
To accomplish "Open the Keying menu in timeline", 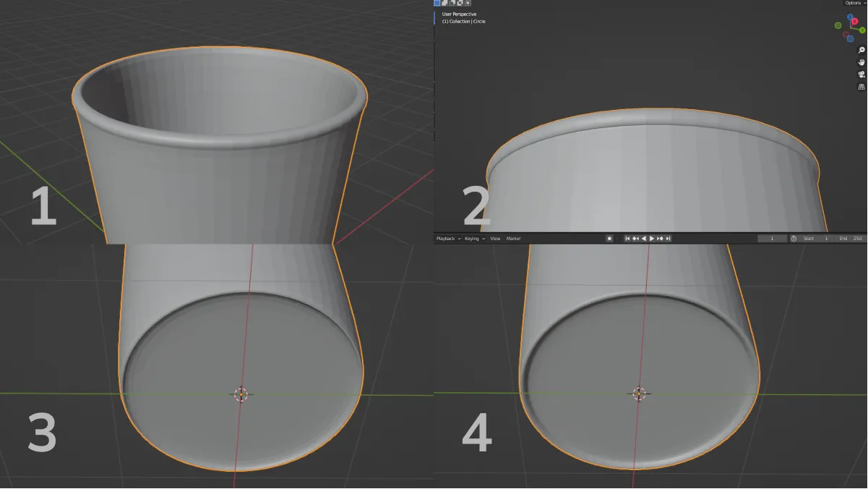I will [474, 239].
